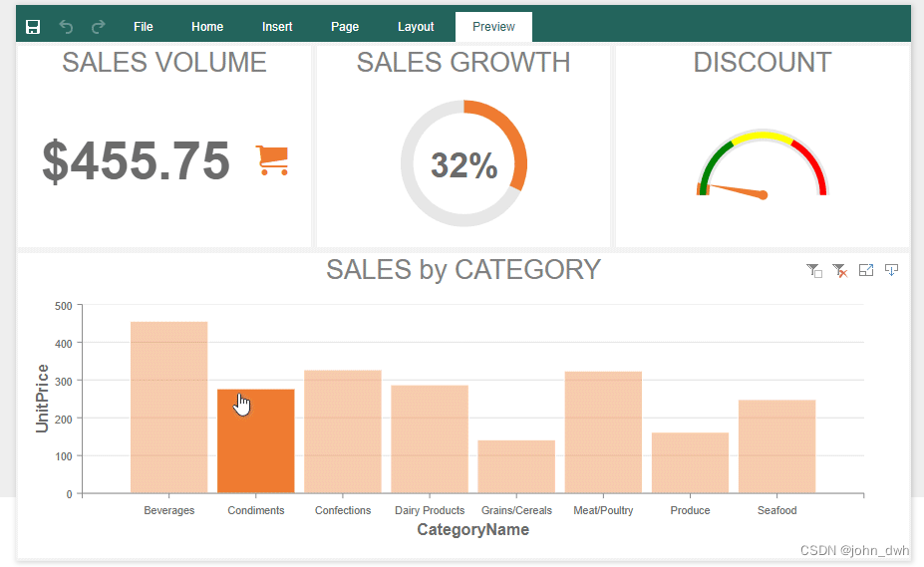This screenshot has width=924, height=567.
Task: Click the Save disk icon
Action: pyautogui.click(x=33, y=27)
